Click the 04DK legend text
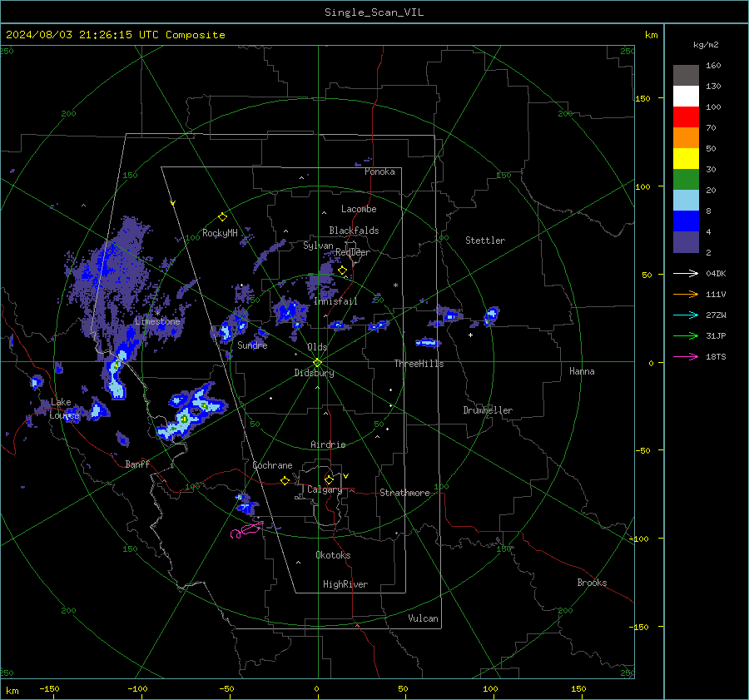 coord(716,273)
